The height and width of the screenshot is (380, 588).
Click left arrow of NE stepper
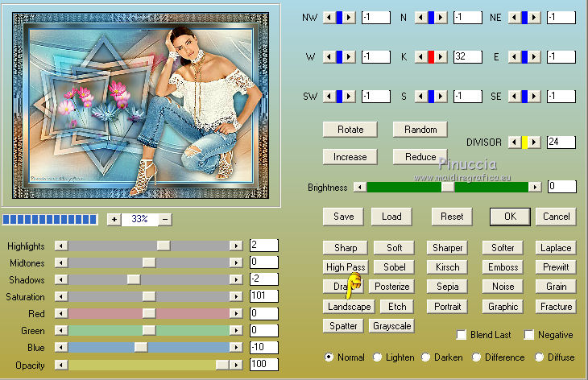tap(514, 17)
